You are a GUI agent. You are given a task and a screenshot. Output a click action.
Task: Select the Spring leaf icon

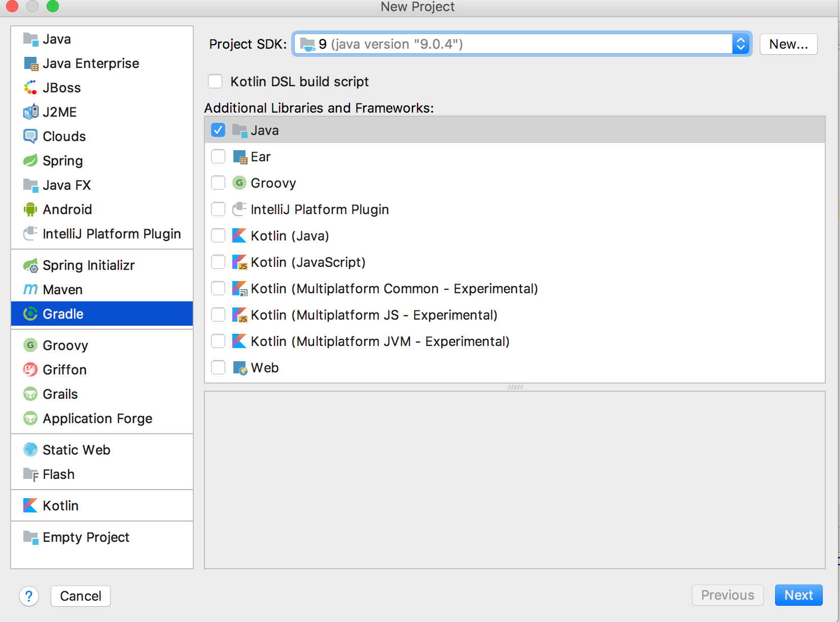pyautogui.click(x=30, y=161)
